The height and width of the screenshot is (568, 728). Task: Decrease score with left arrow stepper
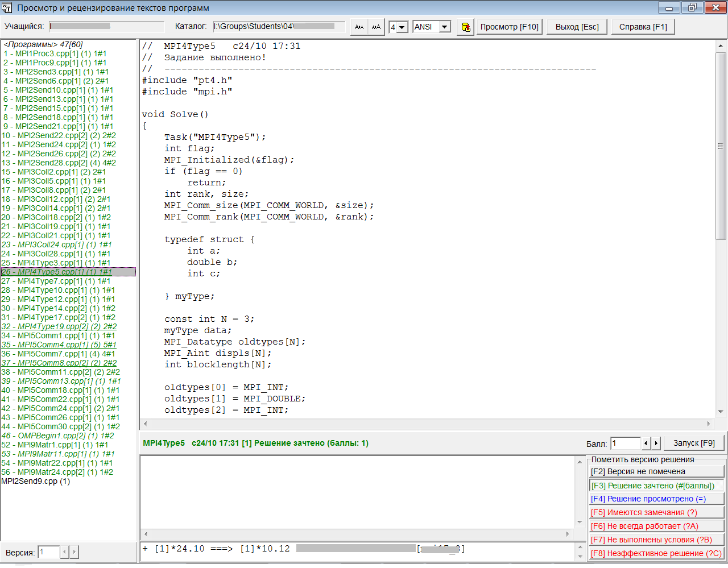pyautogui.click(x=646, y=443)
